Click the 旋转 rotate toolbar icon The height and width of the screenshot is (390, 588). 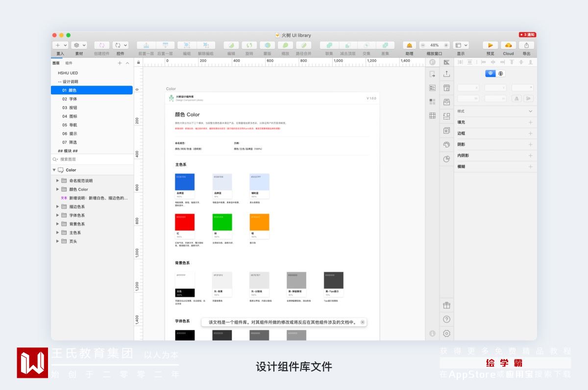(249, 45)
